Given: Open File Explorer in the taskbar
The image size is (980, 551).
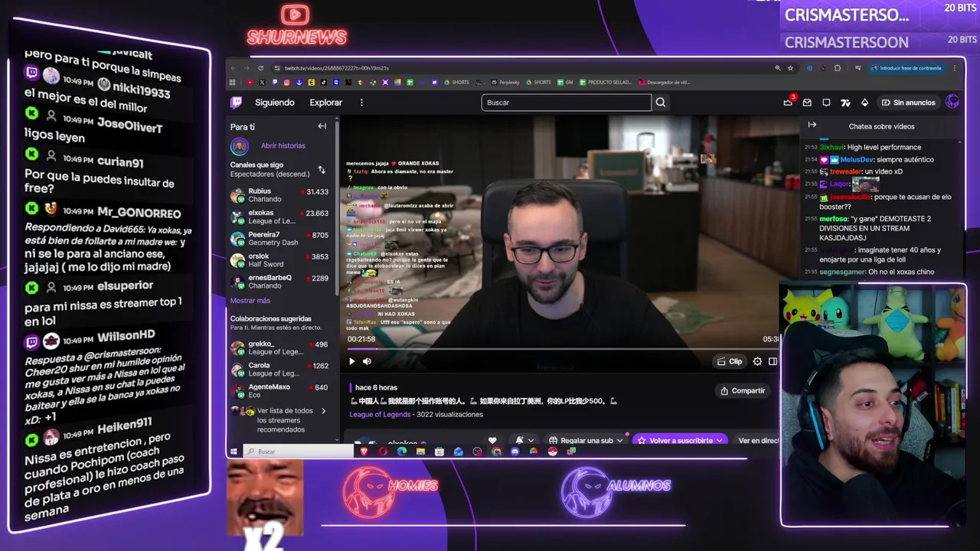Looking at the screenshot, I should pos(420,452).
